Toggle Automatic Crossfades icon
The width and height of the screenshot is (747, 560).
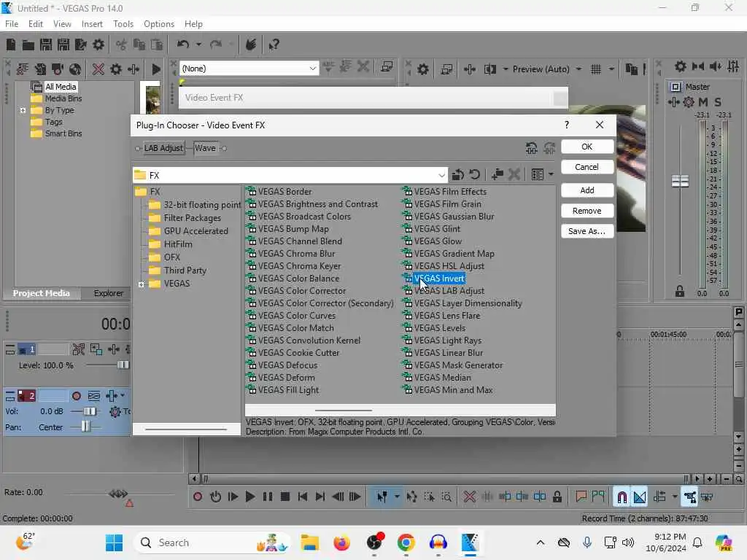pyautogui.click(x=640, y=497)
